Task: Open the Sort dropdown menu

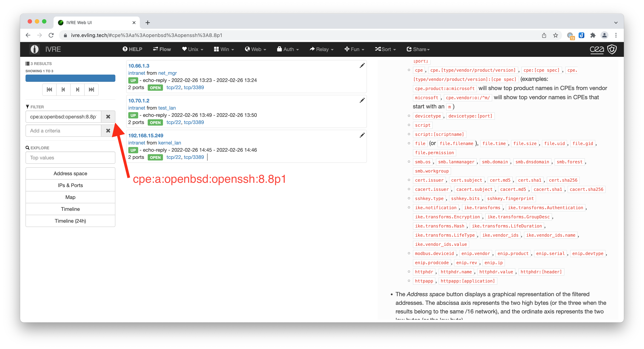Action: point(385,49)
